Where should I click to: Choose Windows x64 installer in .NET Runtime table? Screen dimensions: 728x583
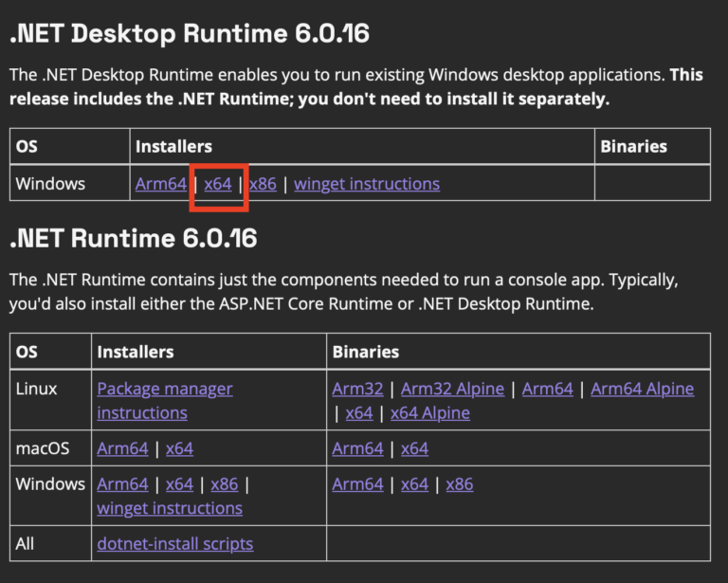click(x=179, y=484)
